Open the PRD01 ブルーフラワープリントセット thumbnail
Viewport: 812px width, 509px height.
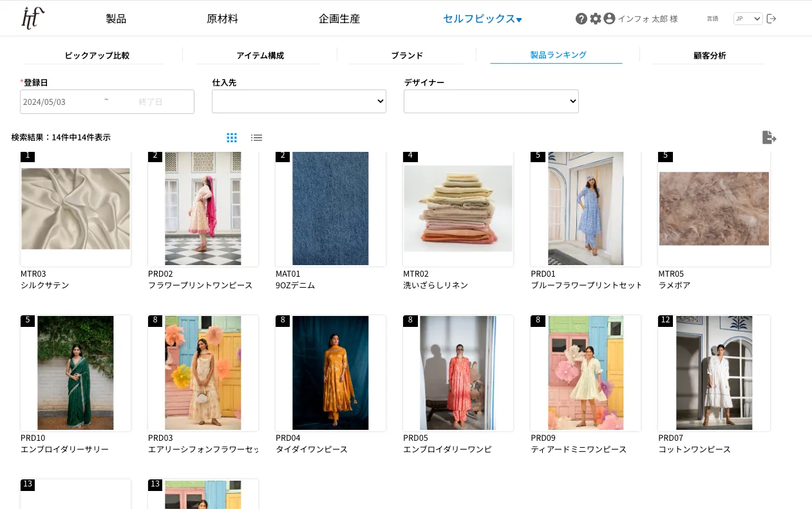(585, 208)
